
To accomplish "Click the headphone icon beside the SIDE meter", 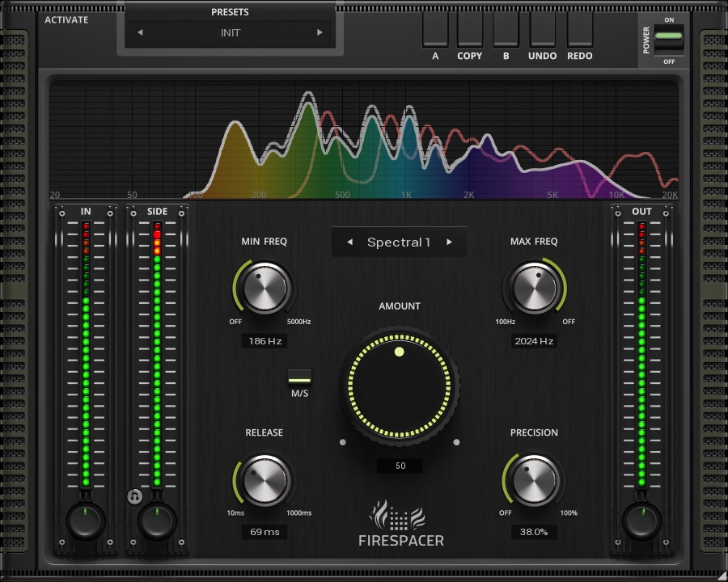I will (x=135, y=496).
